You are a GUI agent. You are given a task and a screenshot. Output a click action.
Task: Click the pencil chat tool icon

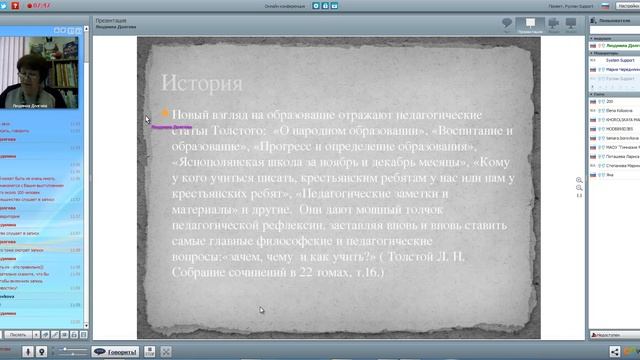55,335
